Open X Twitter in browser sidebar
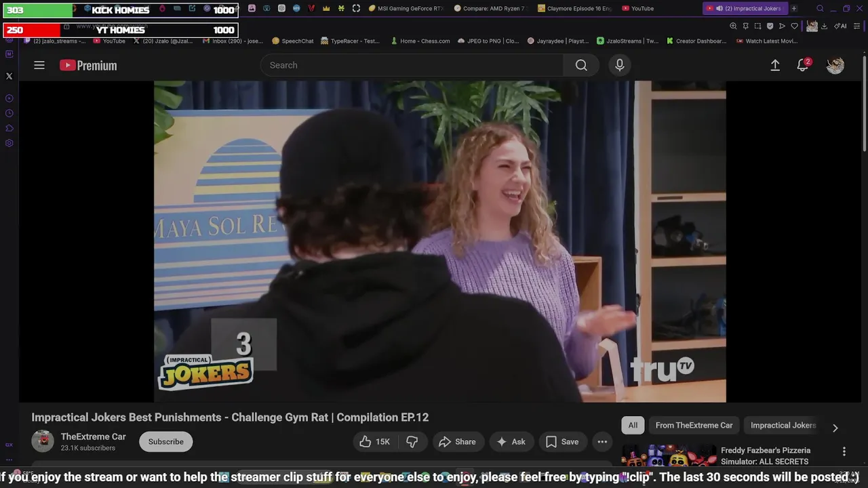 click(x=9, y=76)
